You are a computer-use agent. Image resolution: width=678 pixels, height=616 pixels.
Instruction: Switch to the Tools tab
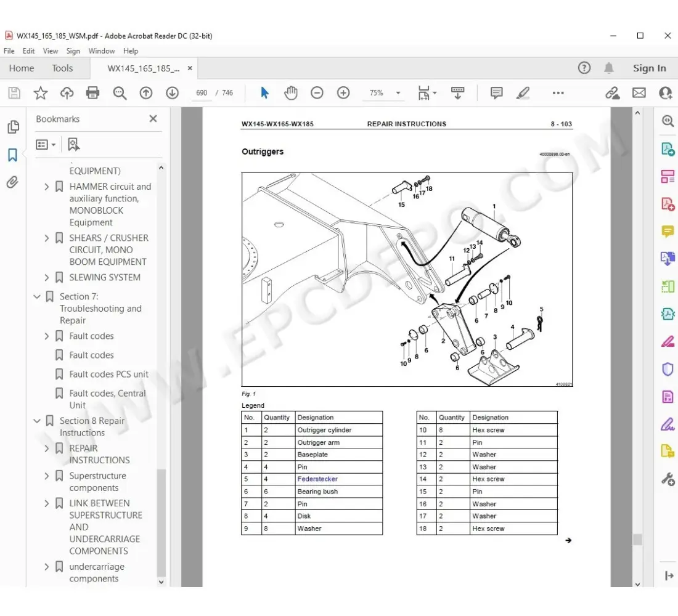[62, 68]
